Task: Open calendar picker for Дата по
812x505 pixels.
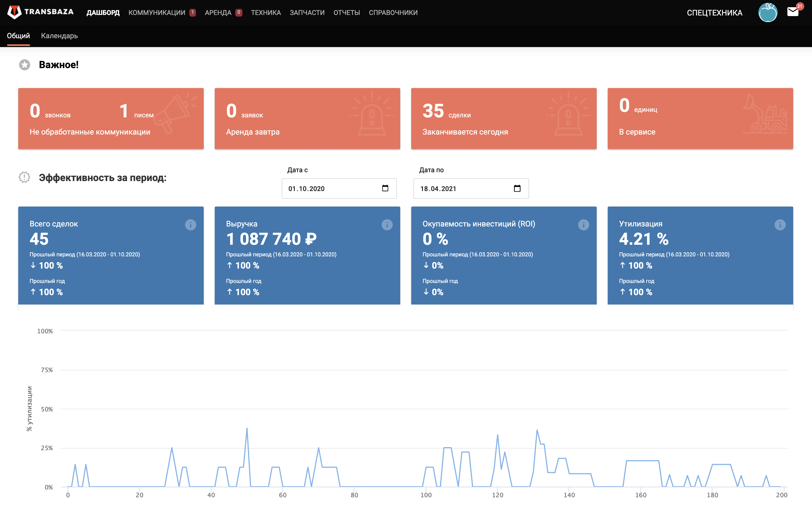Action: [x=517, y=188]
